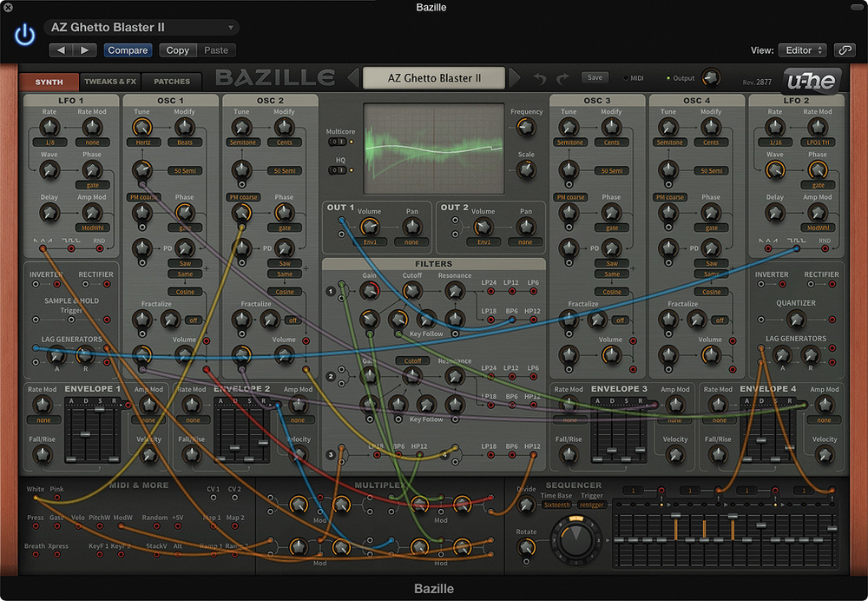Image resolution: width=868 pixels, height=601 pixels.
Task: Click the OUT 2 Pan knob
Action: click(x=525, y=227)
